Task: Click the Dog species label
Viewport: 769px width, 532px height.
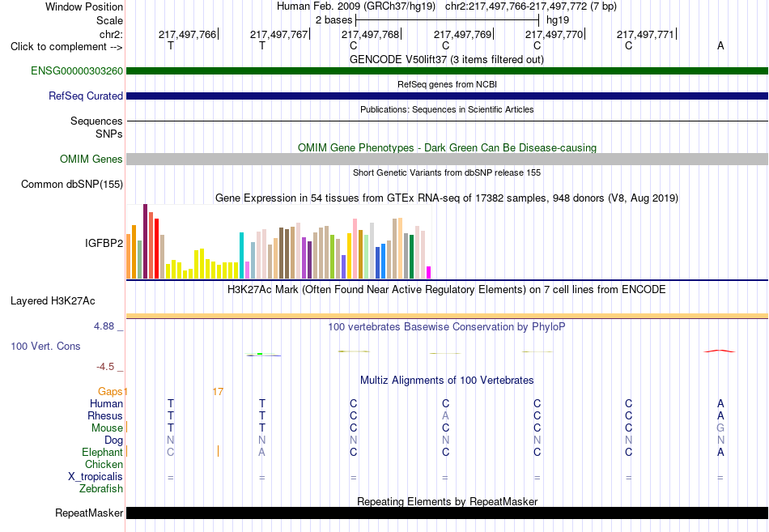Action: (x=113, y=440)
